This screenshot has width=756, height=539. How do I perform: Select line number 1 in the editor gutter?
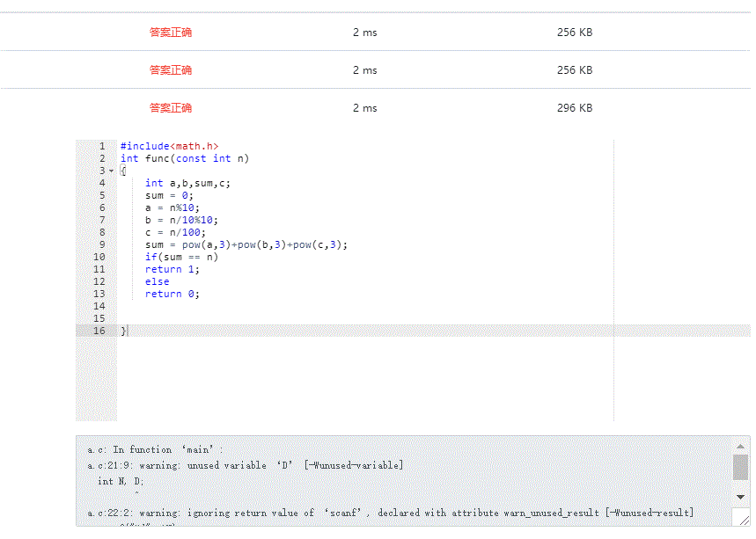pos(102,146)
